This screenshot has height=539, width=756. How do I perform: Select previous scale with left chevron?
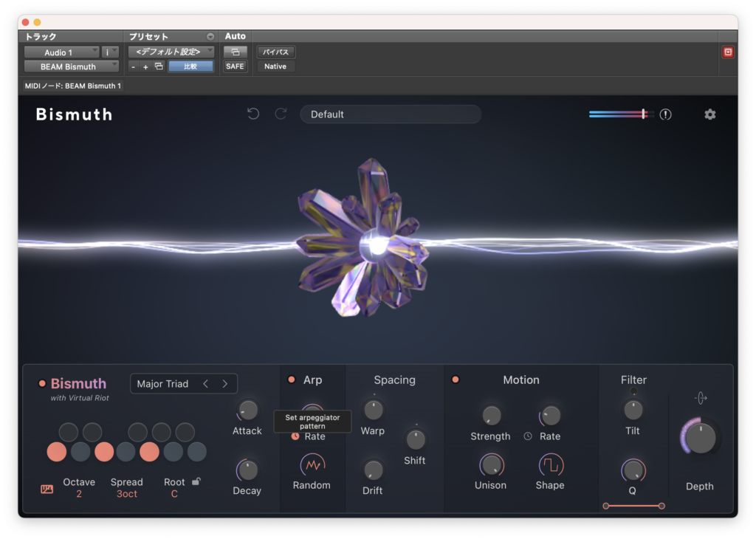206,384
